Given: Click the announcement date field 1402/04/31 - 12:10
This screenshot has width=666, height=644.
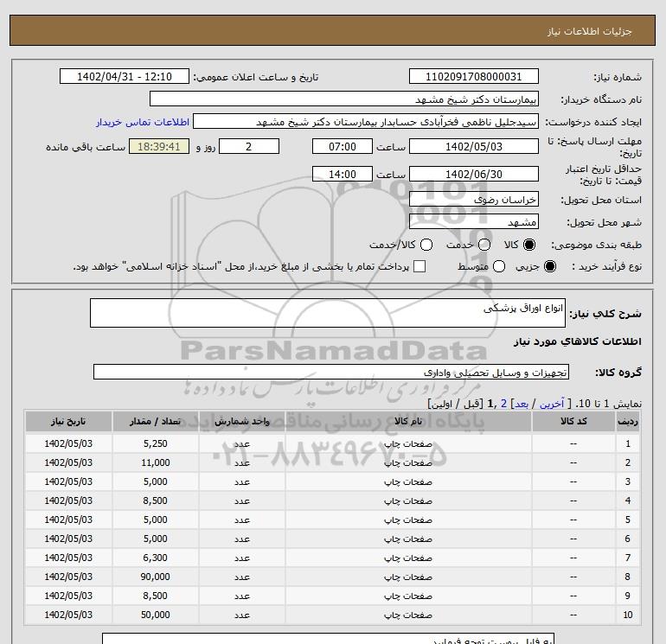Looking at the screenshot, I should click(x=124, y=76).
